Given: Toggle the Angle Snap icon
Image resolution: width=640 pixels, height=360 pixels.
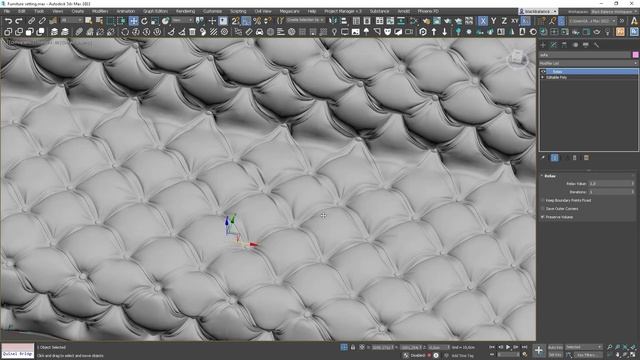Looking at the screenshot, I should pos(246,21).
